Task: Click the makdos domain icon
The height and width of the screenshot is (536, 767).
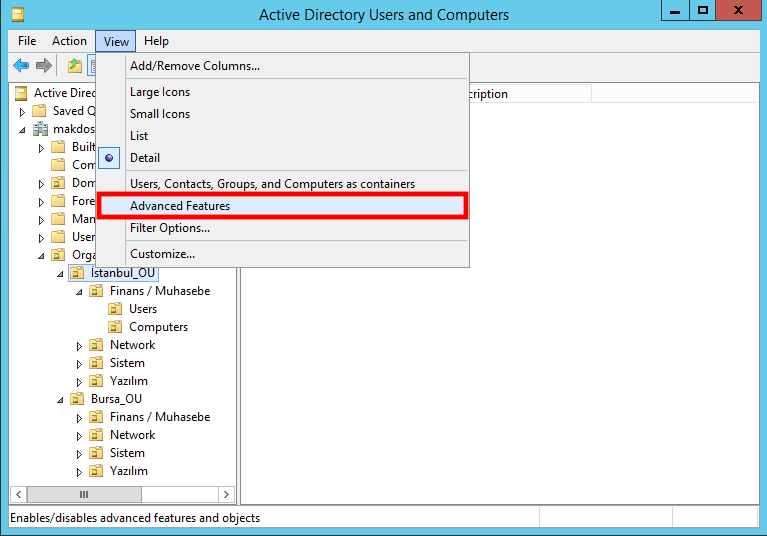Action: 40,129
